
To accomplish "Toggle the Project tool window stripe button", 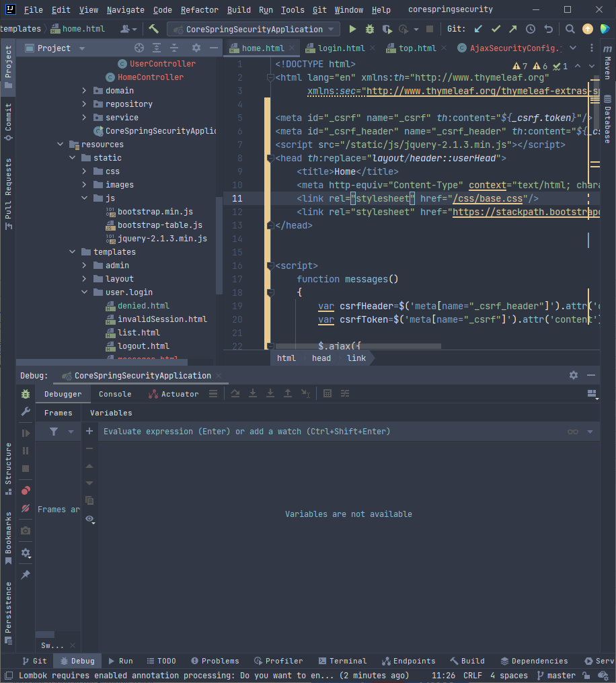I will pyautogui.click(x=8, y=67).
